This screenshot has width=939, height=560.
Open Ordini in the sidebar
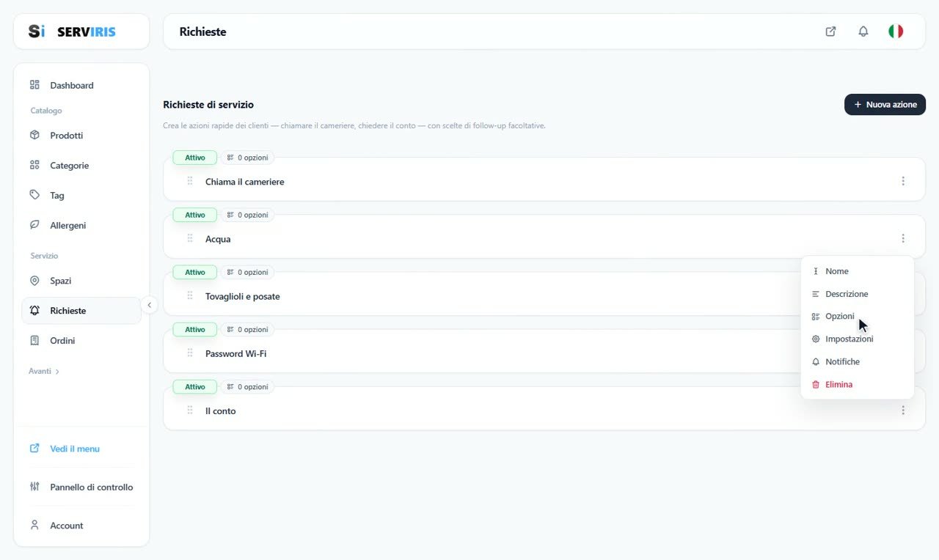point(81,341)
